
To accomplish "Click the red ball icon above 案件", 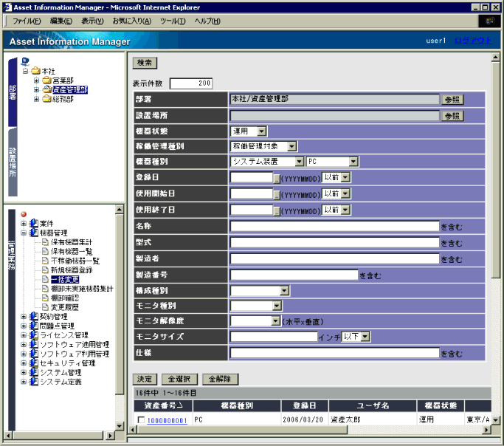I will pos(24,214).
